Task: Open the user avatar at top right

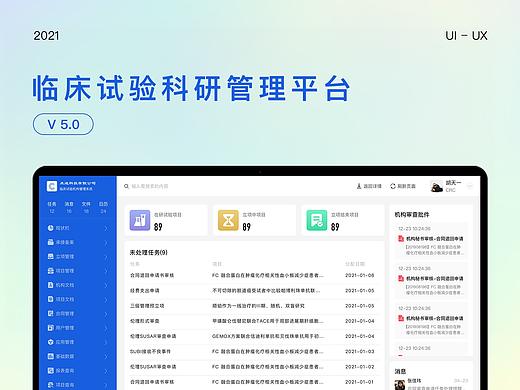Action: [436, 186]
